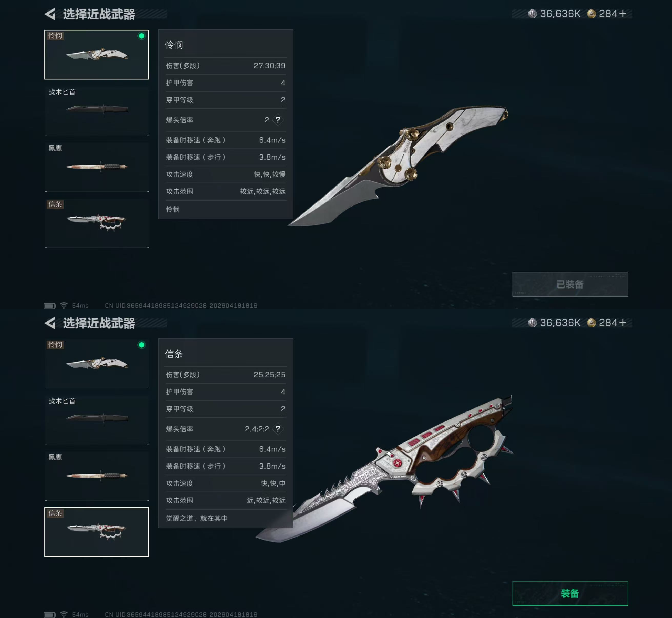Image resolution: width=672 pixels, height=618 pixels.
Task: Click the plus icon beside 284 in top header
Action: pyautogui.click(x=623, y=14)
